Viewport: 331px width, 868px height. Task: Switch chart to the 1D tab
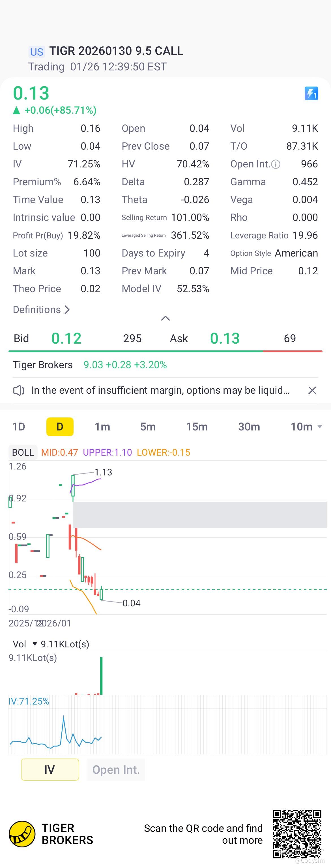19,427
